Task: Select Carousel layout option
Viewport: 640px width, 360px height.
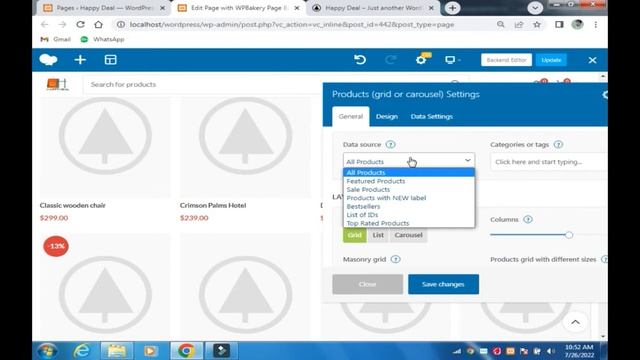Action: 408,235
